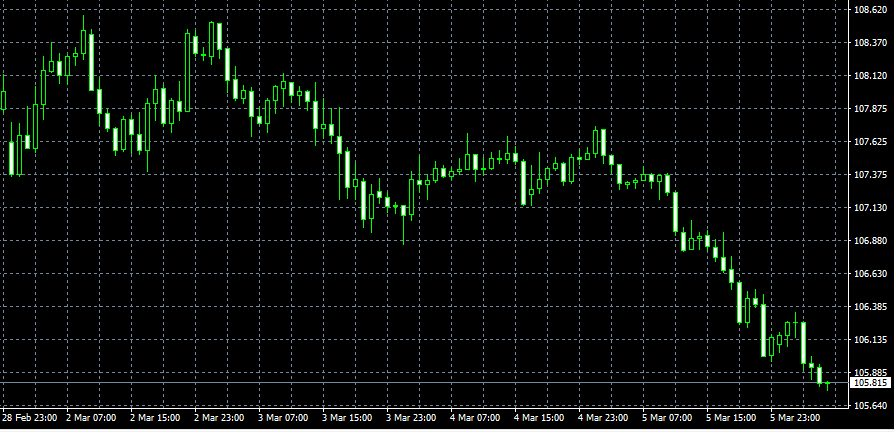Click the 5 Mar 15:00 time label
The width and height of the screenshot is (894, 432).
coord(732,418)
